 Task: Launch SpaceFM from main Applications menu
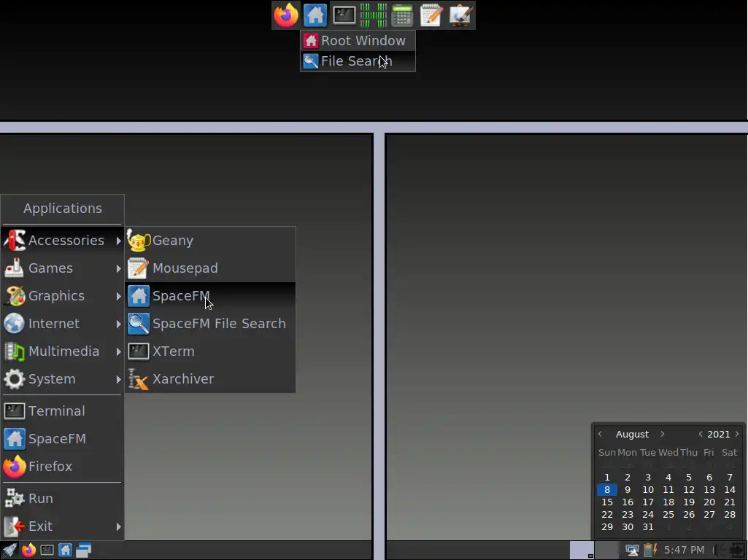click(x=62, y=438)
